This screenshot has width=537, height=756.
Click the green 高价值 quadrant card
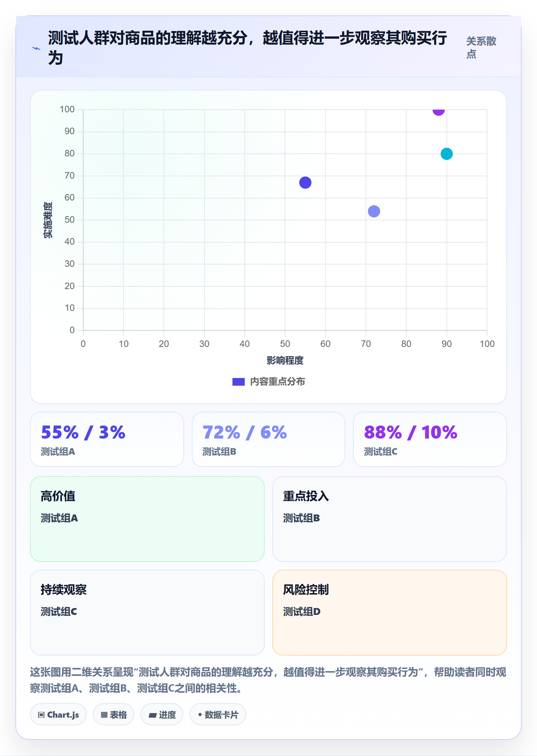click(x=147, y=519)
